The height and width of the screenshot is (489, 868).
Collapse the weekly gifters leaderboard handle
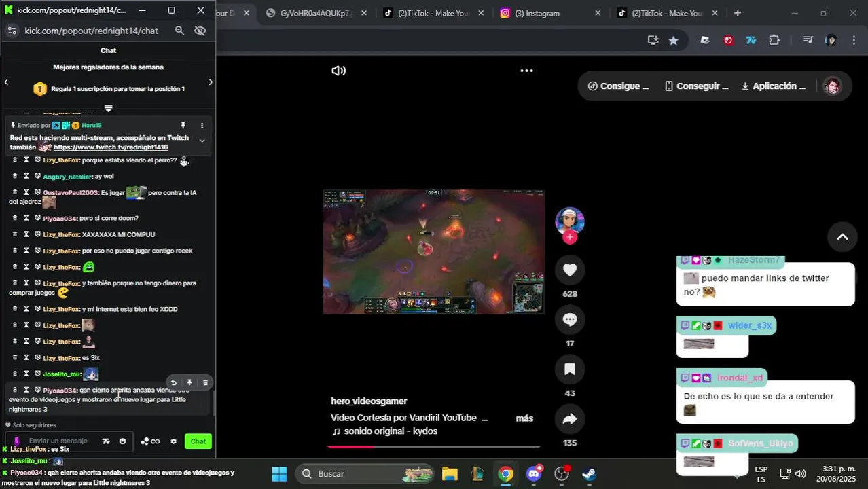[108, 109]
